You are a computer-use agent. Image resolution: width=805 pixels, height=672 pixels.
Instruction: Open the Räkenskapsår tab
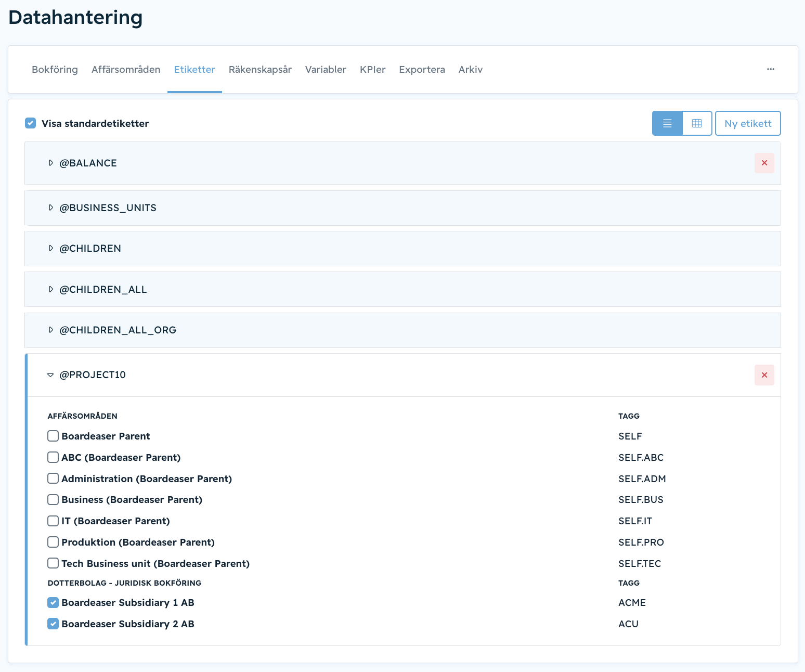point(260,69)
